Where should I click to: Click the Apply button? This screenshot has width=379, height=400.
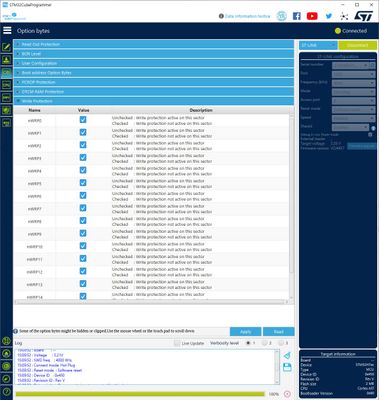(x=246, y=332)
